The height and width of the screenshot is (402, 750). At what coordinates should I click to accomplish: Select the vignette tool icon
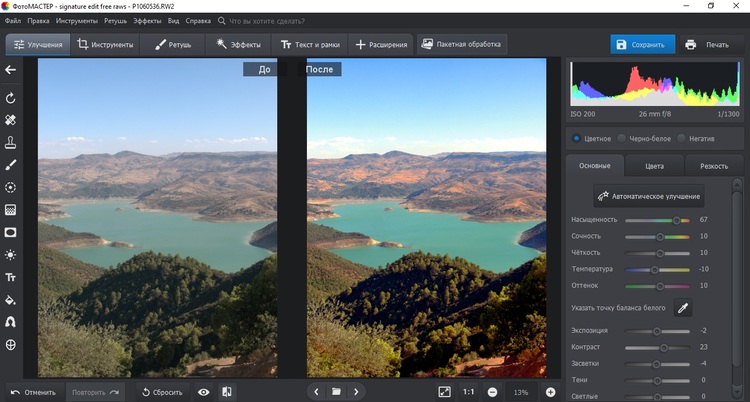point(11,232)
